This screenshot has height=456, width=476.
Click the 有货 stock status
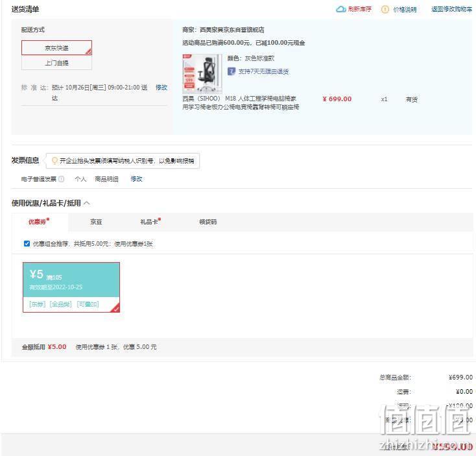coord(411,99)
